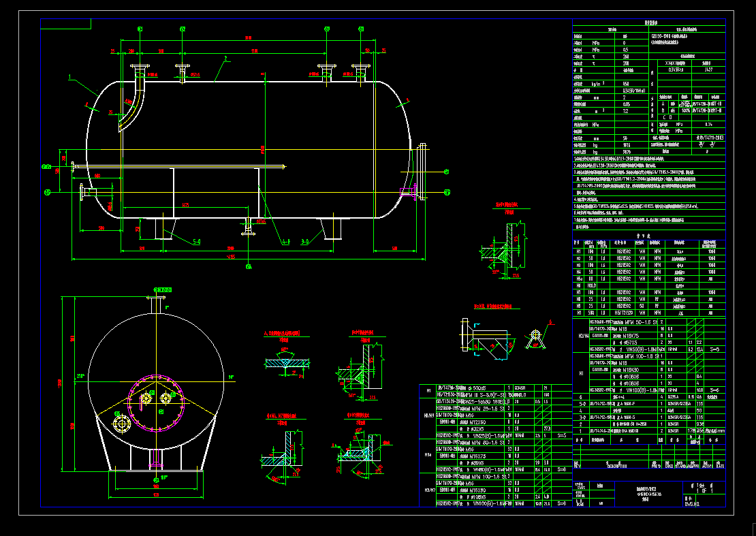
Task: Select the "4165" overall length dimension
Action: pos(231,257)
